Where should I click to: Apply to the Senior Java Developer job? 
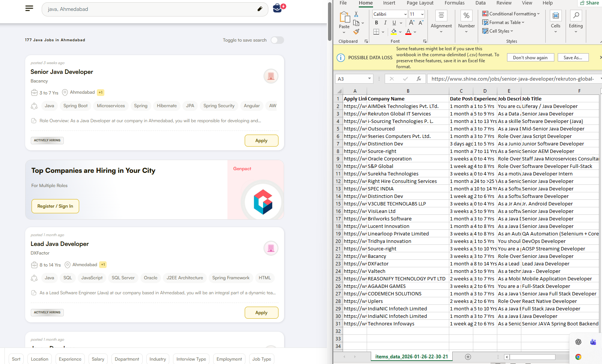click(x=261, y=141)
